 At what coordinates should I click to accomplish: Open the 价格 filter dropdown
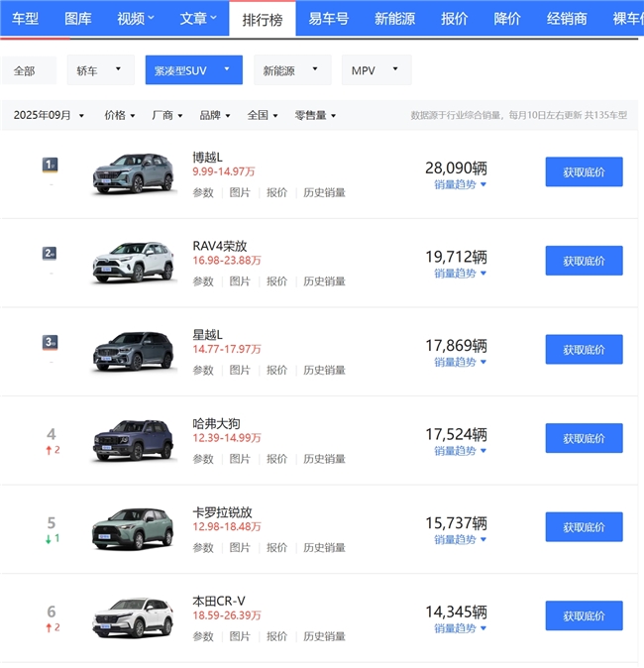[120, 116]
